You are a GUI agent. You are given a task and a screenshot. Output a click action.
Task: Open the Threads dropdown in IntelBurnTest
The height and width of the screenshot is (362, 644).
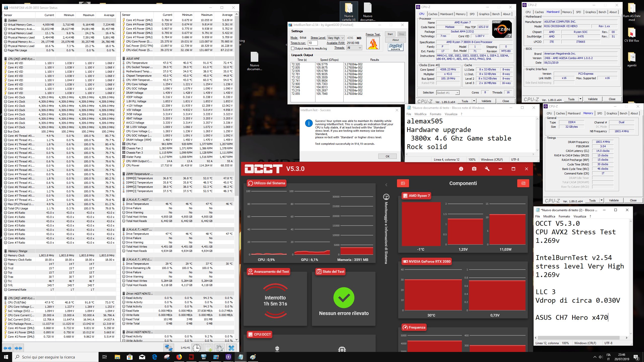pos(354,48)
